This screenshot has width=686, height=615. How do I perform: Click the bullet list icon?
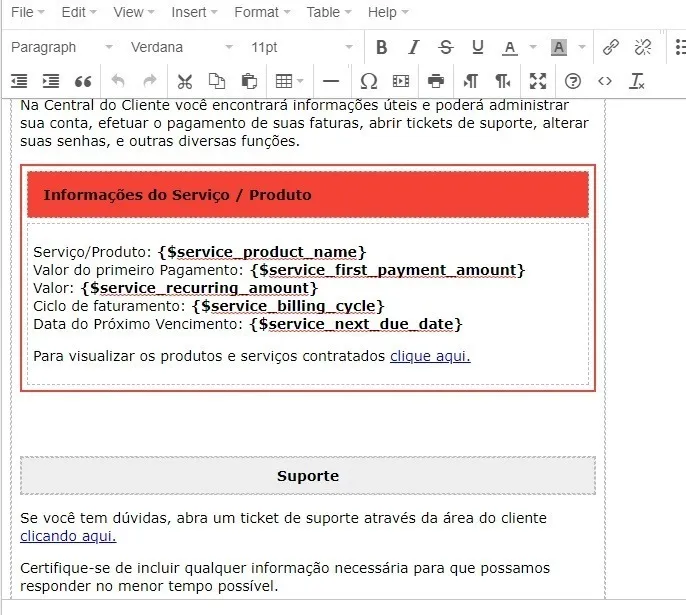680,47
